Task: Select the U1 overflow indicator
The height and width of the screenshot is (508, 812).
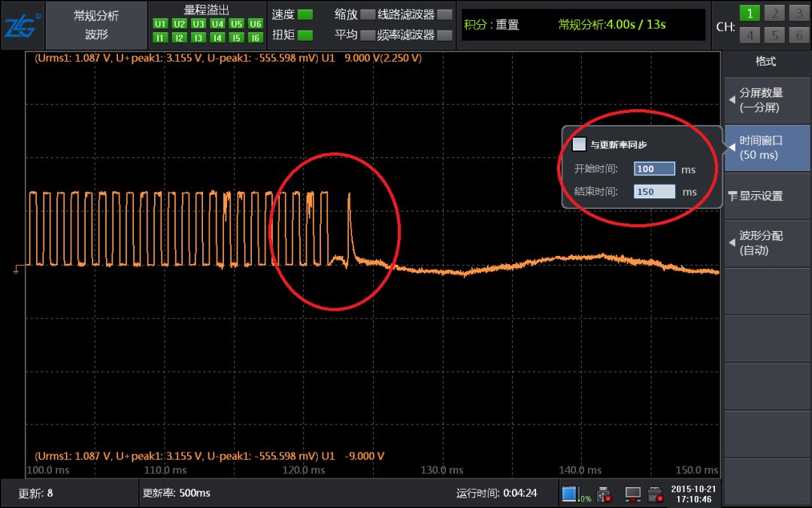Action: click(x=160, y=24)
